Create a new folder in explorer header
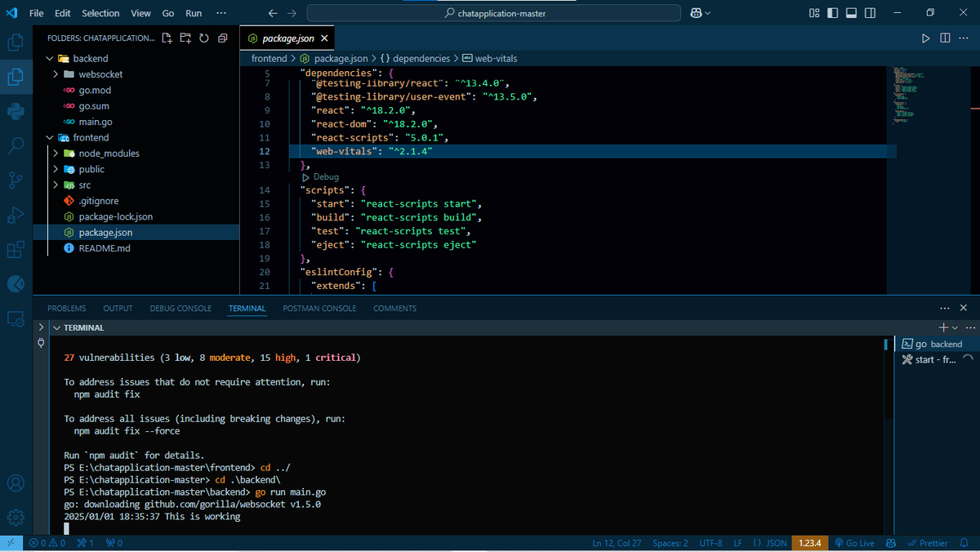This screenshot has height=552, width=980. [x=185, y=38]
